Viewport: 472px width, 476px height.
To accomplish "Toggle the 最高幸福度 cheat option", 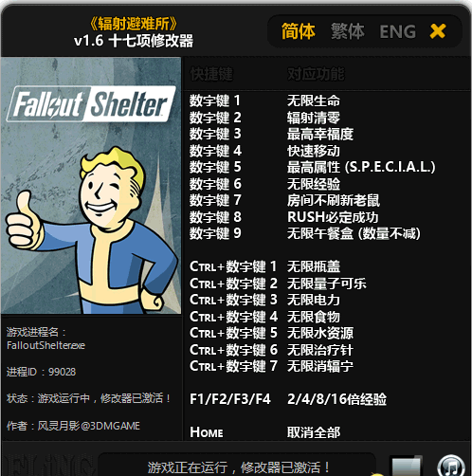I will [x=320, y=134].
